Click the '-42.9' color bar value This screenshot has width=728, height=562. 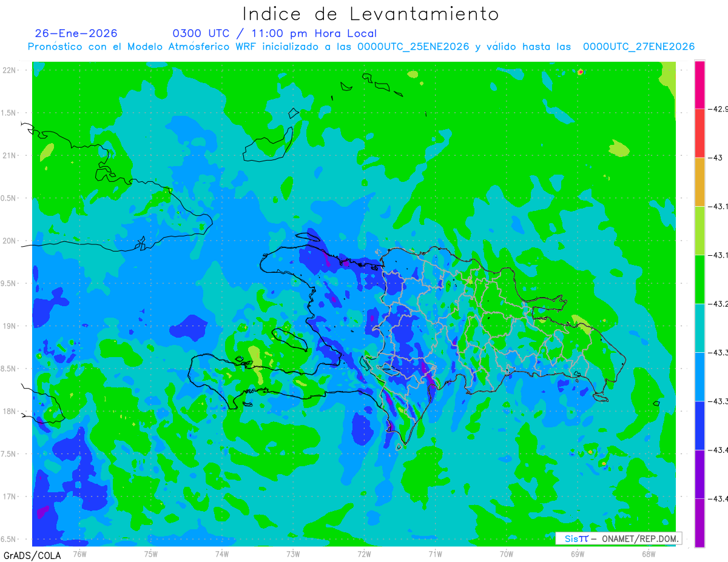pyautogui.click(x=716, y=109)
